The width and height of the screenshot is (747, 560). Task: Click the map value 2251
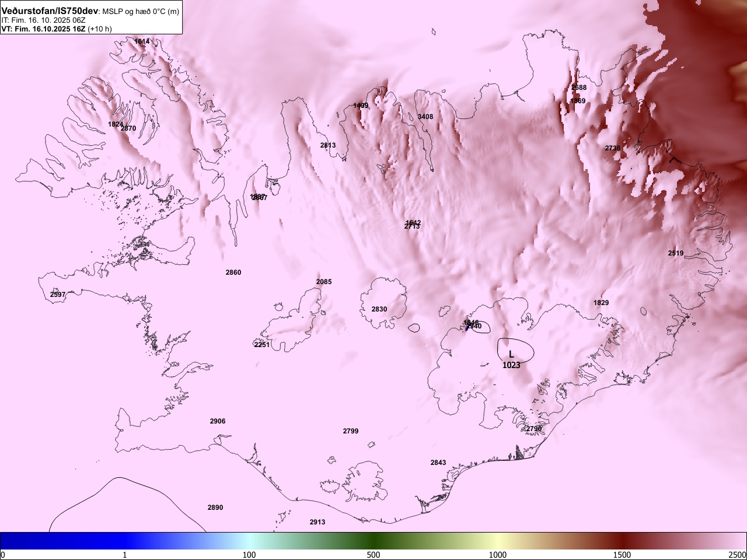262,345
